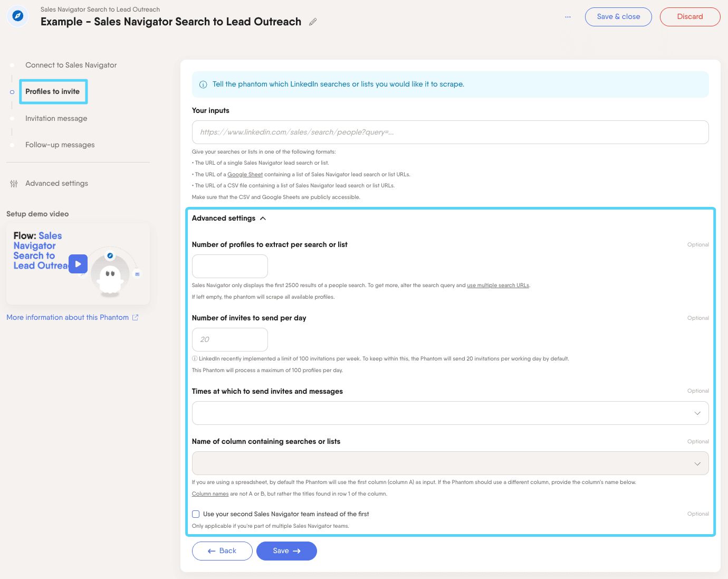Image resolution: width=728 pixels, height=579 pixels.
Task: Focus Number of invites per day field
Action: point(229,339)
